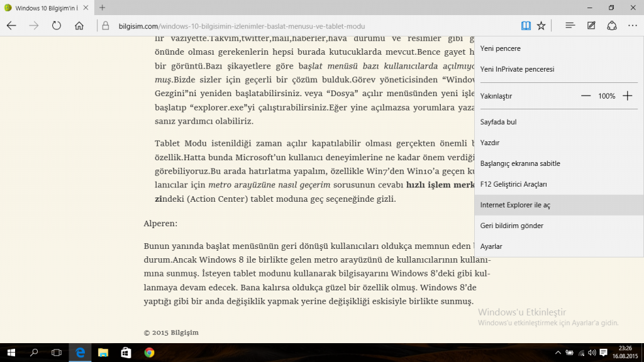Click the 100% zoom value
The width and height of the screenshot is (644, 362).
607,96
